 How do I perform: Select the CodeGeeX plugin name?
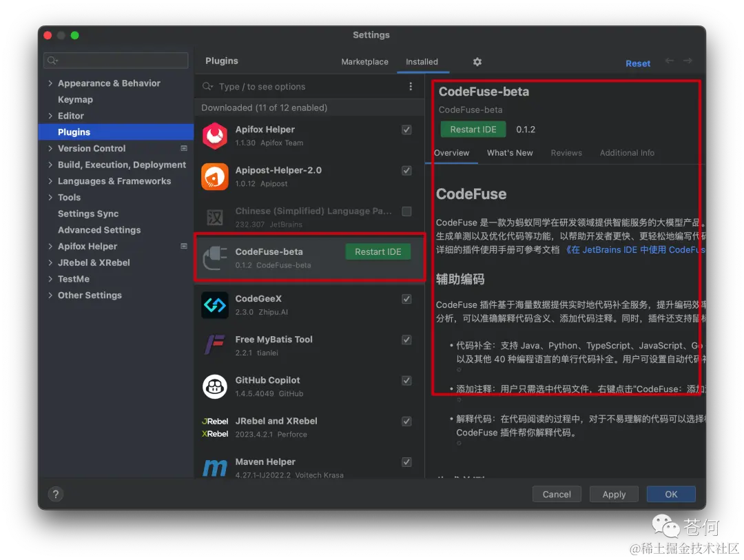[x=258, y=298]
